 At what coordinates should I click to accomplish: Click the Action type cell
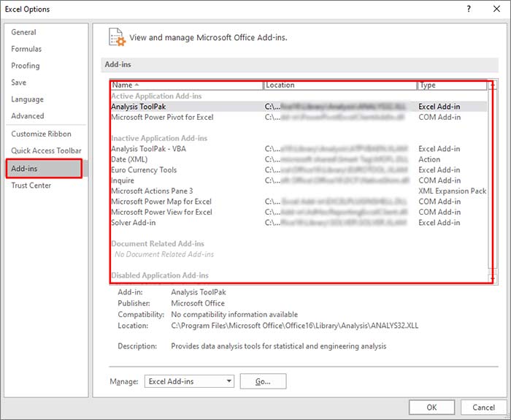click(429, 159)
